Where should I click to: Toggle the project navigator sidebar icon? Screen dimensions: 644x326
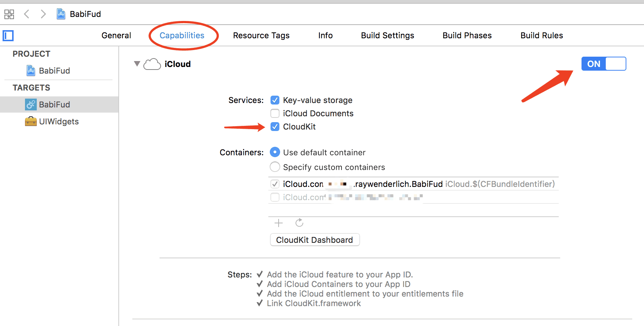tap(8, 36)
